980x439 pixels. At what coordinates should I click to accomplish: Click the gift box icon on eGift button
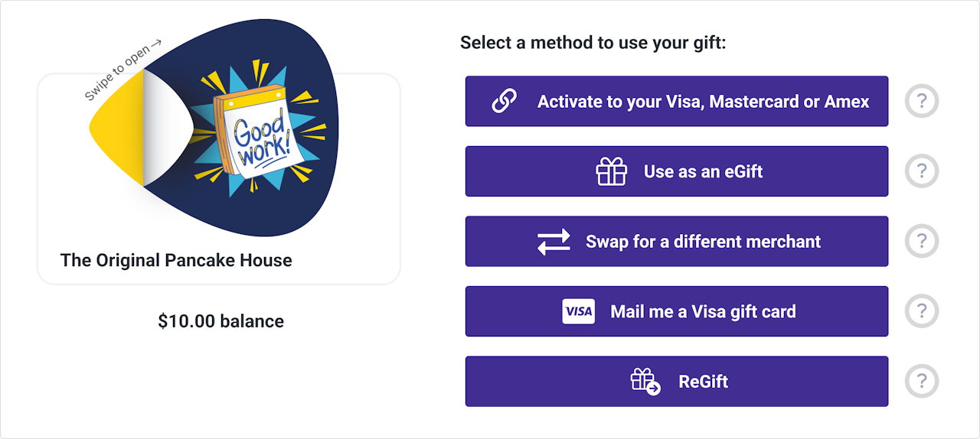(611, 171)
